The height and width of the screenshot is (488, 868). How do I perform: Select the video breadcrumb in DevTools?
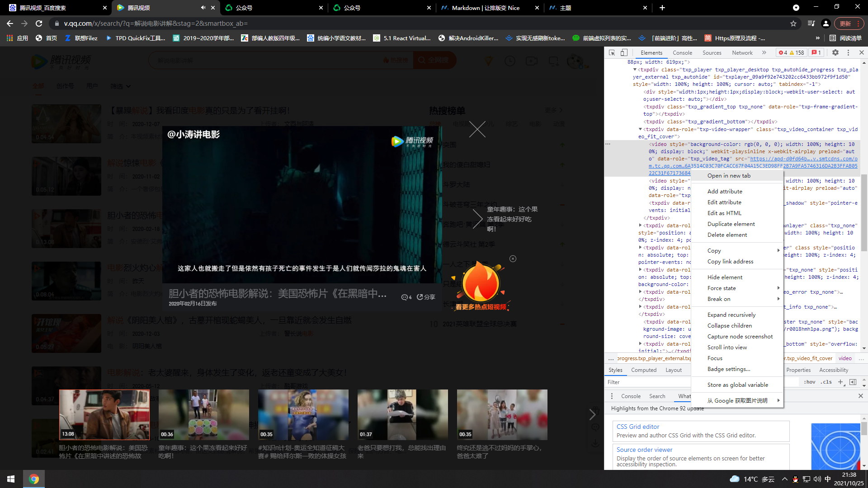tap(845, 358)
